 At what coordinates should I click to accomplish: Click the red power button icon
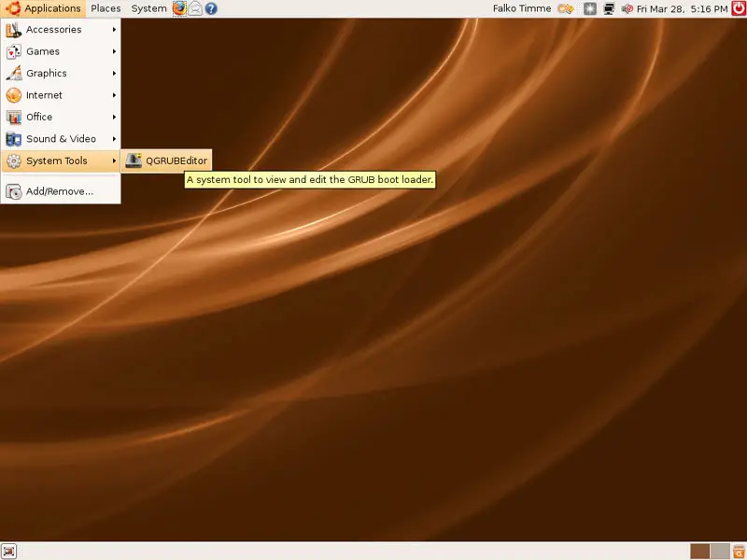(737, 8)
